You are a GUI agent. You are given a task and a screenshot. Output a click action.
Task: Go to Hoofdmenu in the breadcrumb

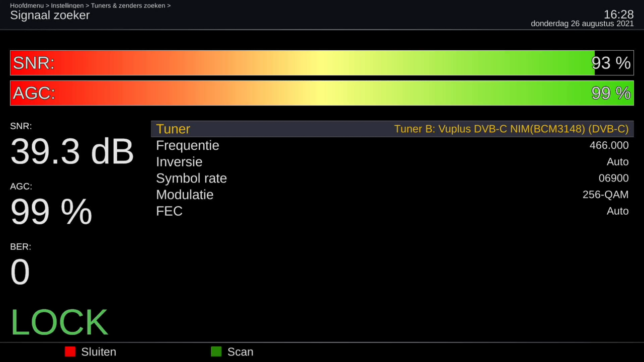click(x=27, y=6)
